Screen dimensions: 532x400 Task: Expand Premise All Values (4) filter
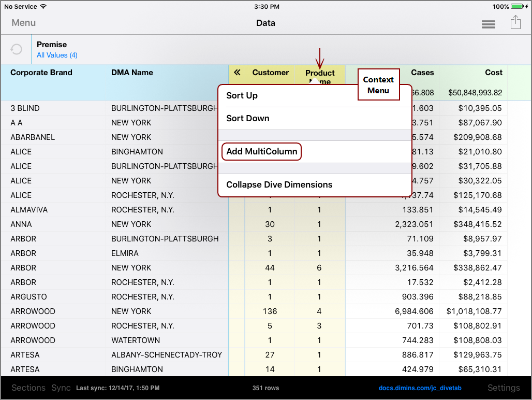57,55
